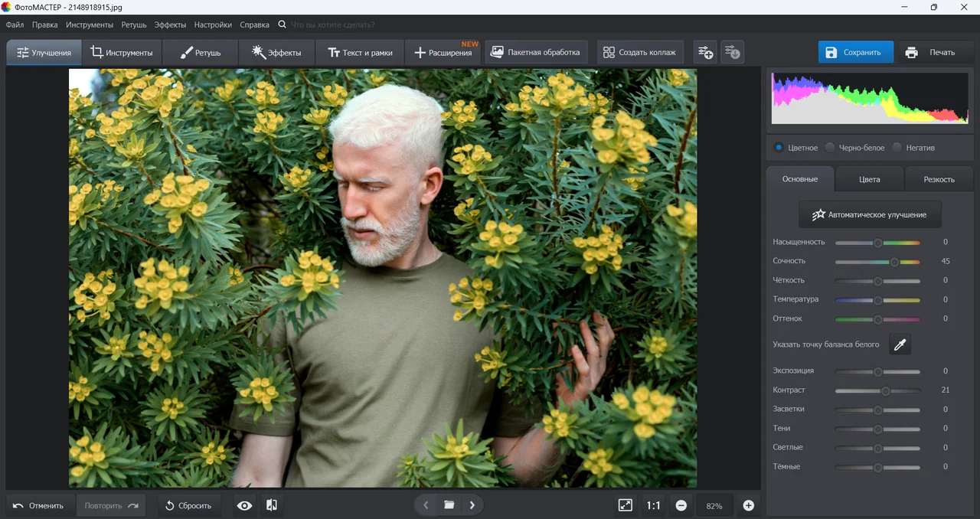Click the Повторить button
Image resolution: width=980 pixels, height=519 pixels.
(111, 505)
